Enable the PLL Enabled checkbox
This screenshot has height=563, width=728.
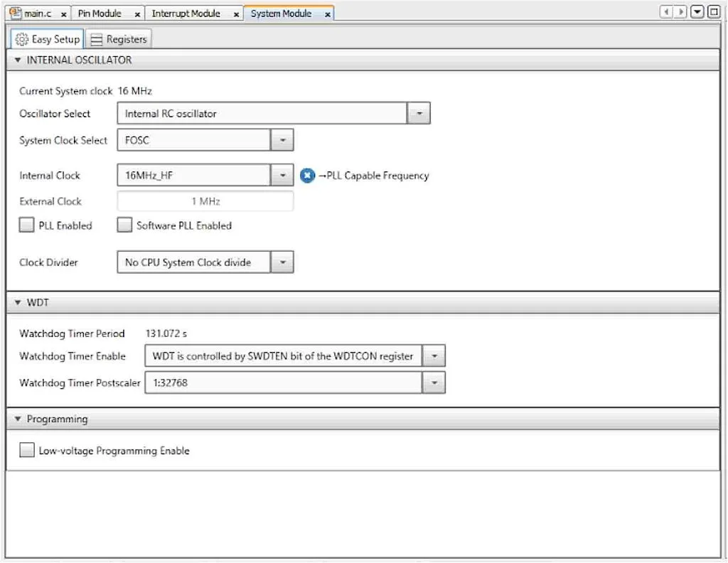[26, 225]
